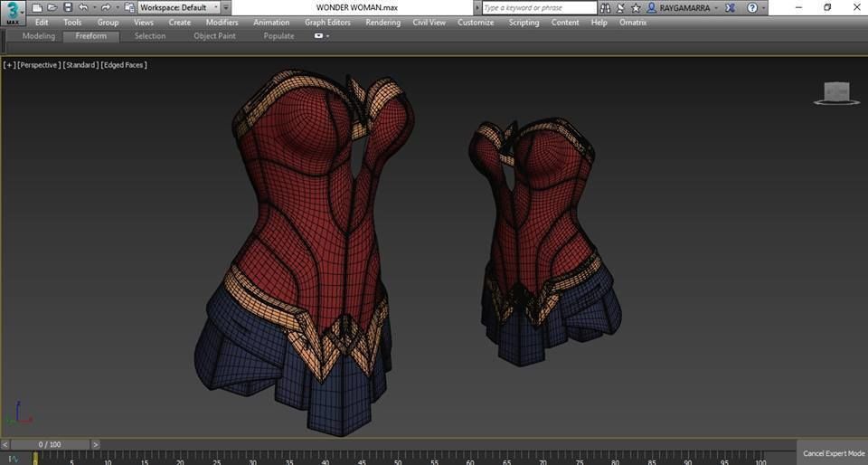Click the binoculars search icon
The width and height of the screenshot is (868, 465).
click(605, 8)
